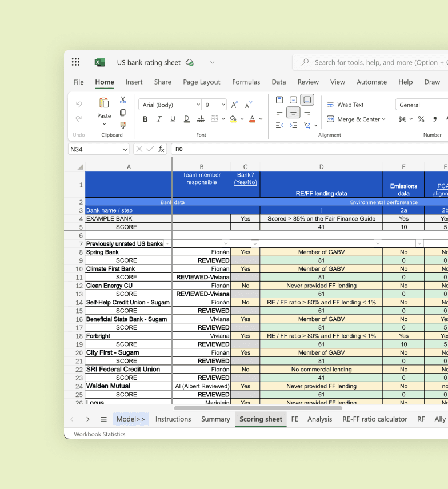Click the formula bar containing no
Screen dimensions: 448x489
(x=310, y=149)
